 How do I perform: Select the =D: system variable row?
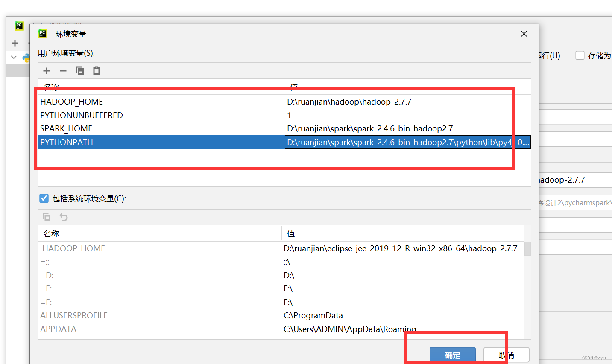tap(281, 275)
